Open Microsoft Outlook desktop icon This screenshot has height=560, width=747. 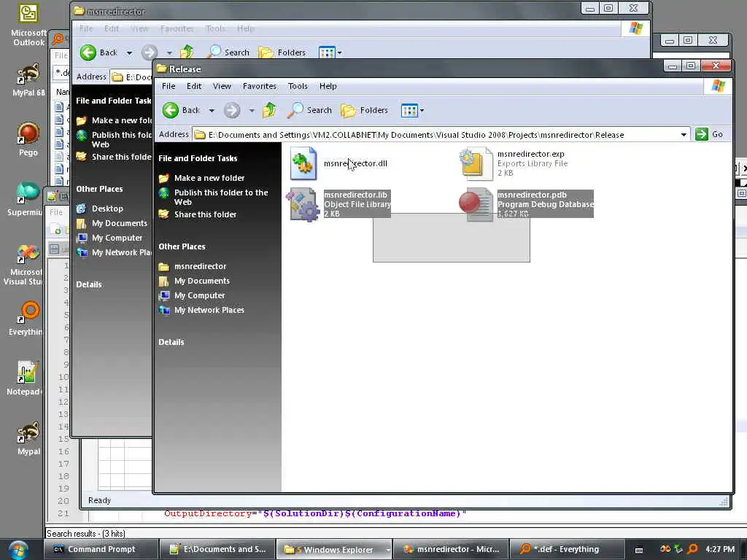(x=28, y=26)
